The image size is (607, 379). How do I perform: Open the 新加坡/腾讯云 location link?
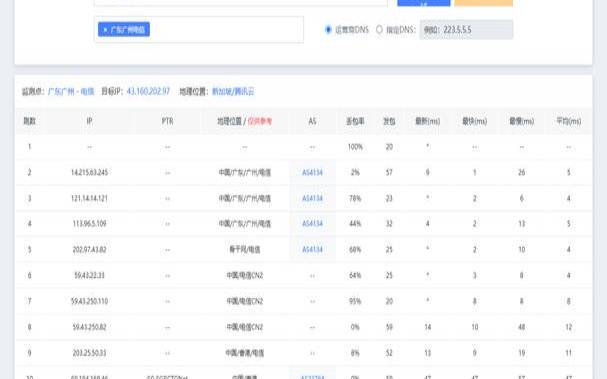coord(233,92)
